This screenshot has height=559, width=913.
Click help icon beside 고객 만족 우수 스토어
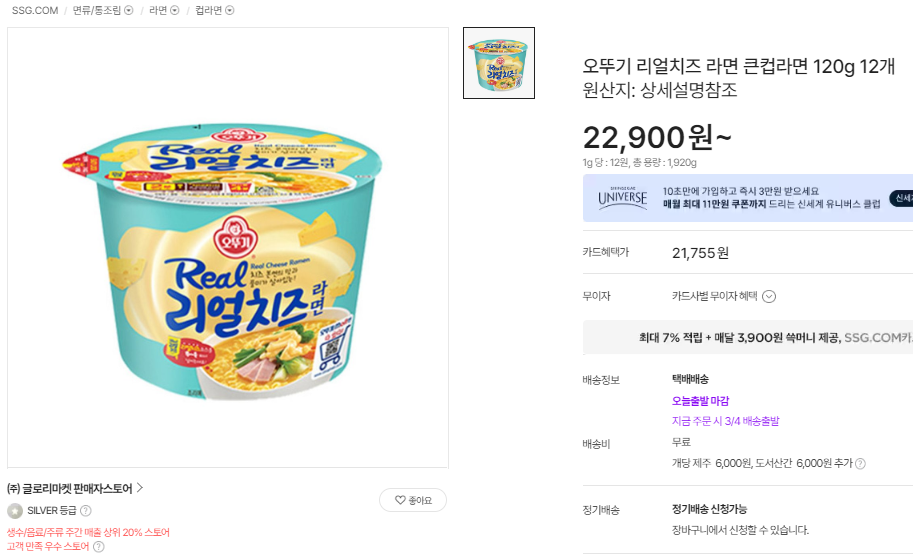tap(99, 547)
